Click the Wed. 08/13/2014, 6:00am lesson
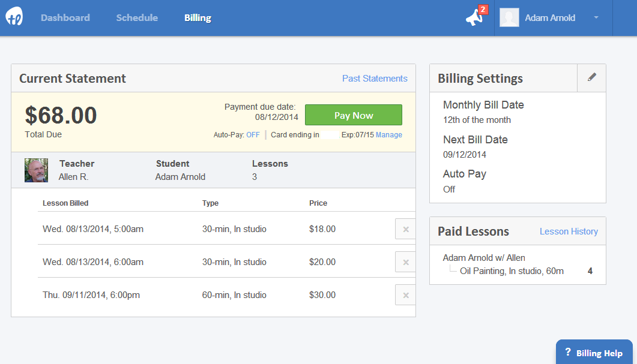Screen dimensions: 637x364 (93, 262)
